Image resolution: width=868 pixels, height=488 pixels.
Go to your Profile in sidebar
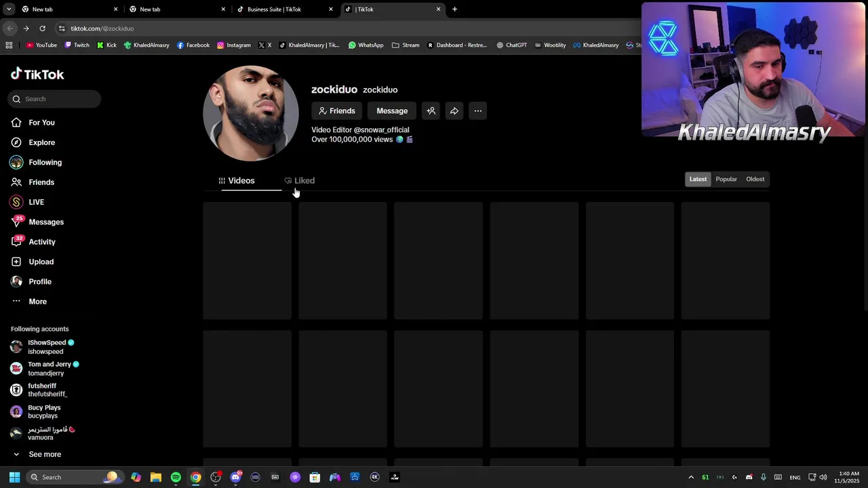click(x=39, y=281)
